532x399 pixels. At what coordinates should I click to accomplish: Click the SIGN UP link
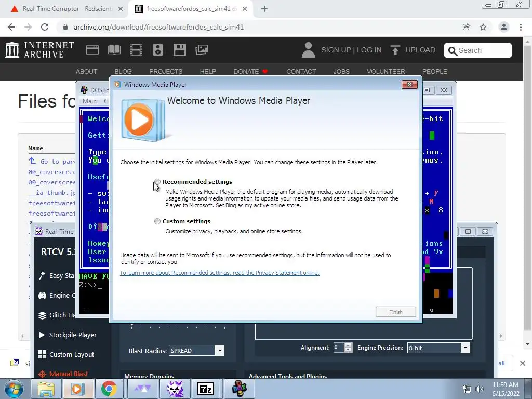336,50
